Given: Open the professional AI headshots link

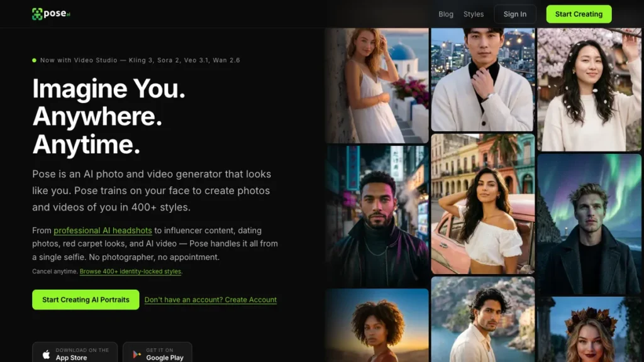Looking at the screenshot, I should [103, 230].
